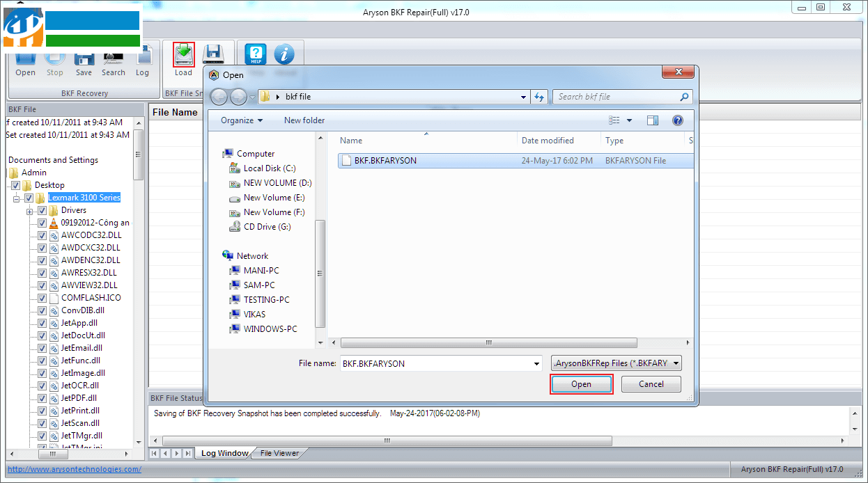
Task: Open the Organize dropdown menu
Action: 240,120
